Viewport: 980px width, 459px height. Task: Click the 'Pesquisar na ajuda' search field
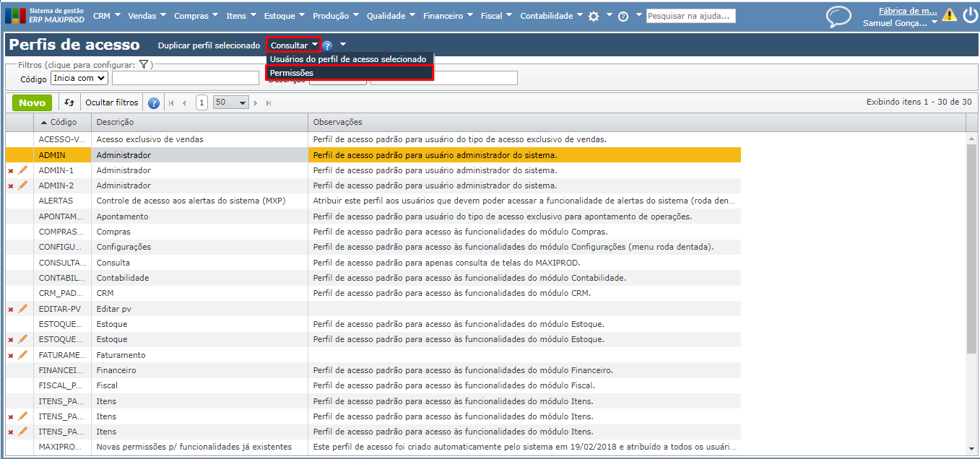point(690,16)
